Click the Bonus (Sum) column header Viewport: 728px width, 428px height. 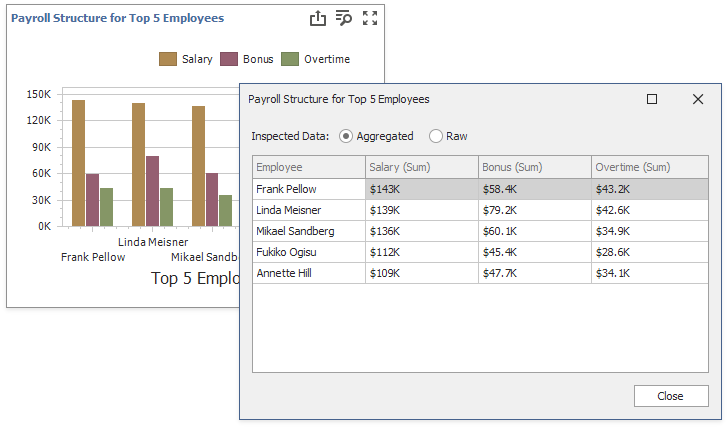[534, 167]
